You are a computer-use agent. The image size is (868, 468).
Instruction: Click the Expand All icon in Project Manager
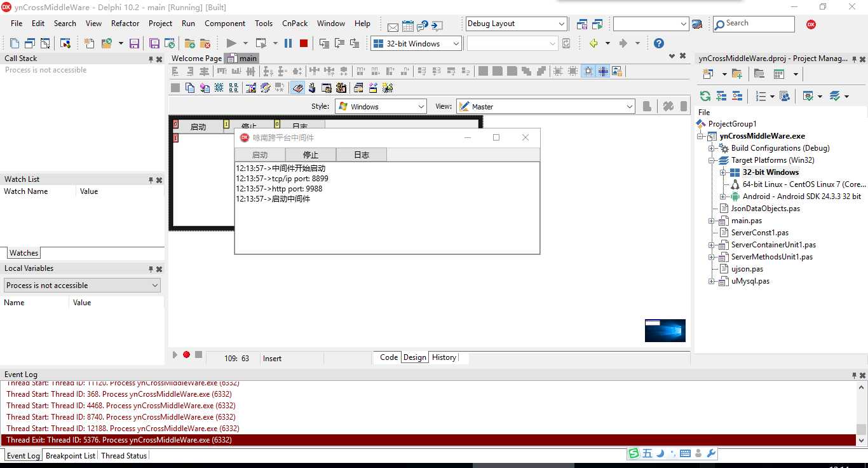[x=721, y=96]
